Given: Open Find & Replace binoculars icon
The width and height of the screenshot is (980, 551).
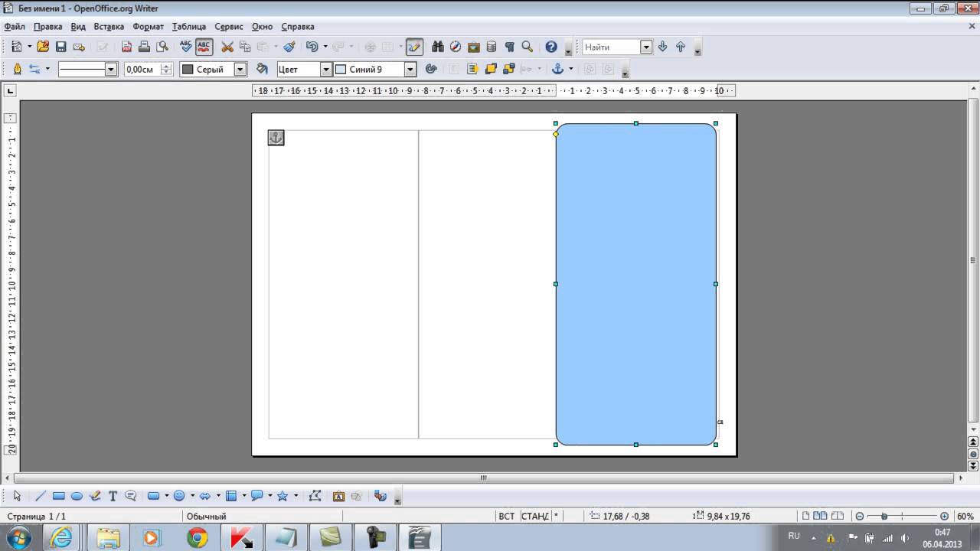Looking at the screenshot, I should tap(438, 47).
